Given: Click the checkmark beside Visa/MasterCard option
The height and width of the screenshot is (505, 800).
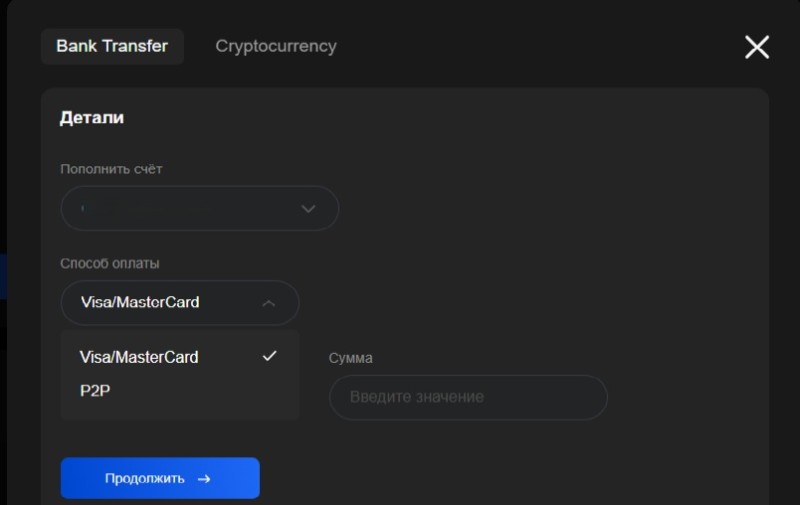Looking at the screenshot, I should [x=269, y=356].
